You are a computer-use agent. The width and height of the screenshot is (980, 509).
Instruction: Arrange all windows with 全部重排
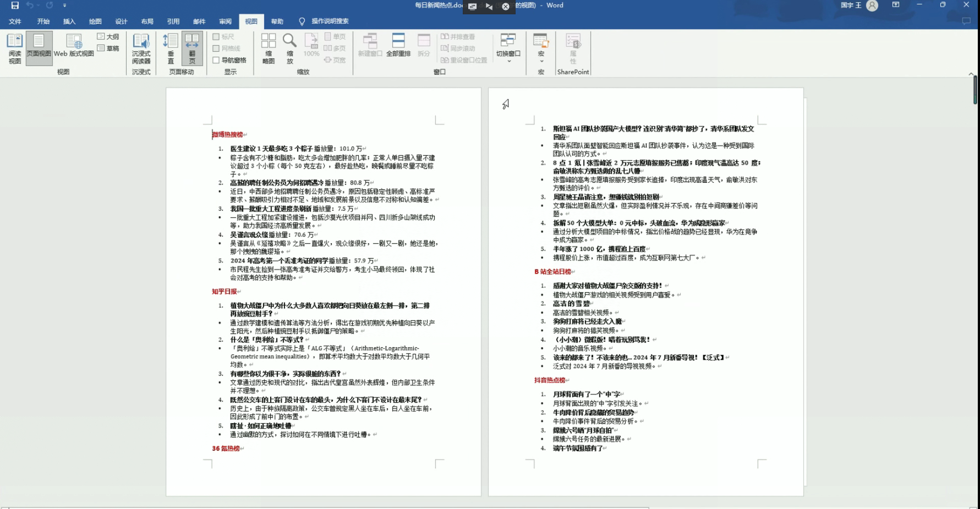tap(398, 46)
